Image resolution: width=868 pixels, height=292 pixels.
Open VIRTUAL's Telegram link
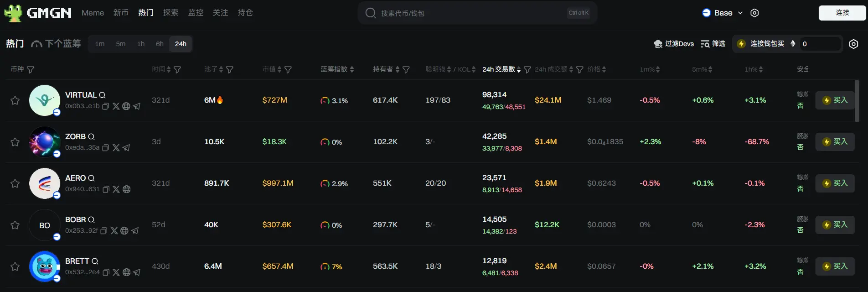(137, 106)
